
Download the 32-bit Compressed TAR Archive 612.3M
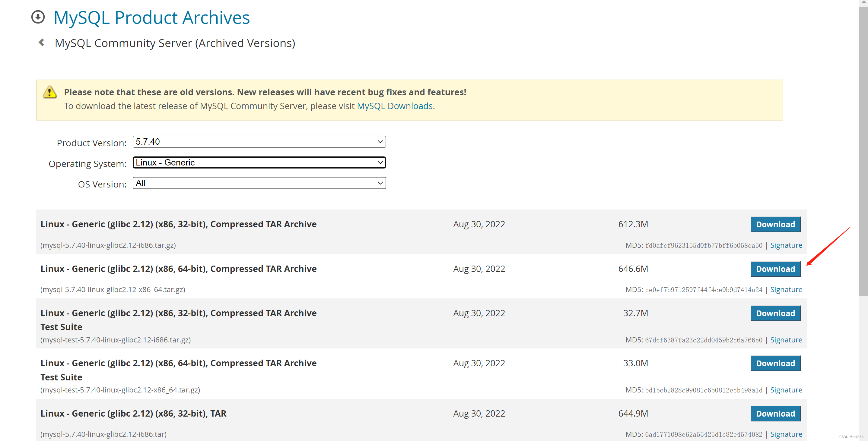point(775,224)
